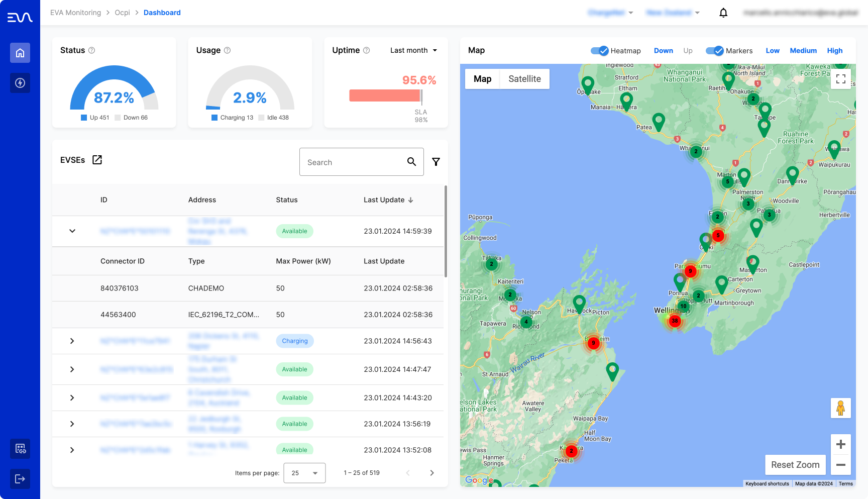Click the Usage gauge 2.9%
Viewport: 868px width, 499px height.
(250, 87)
